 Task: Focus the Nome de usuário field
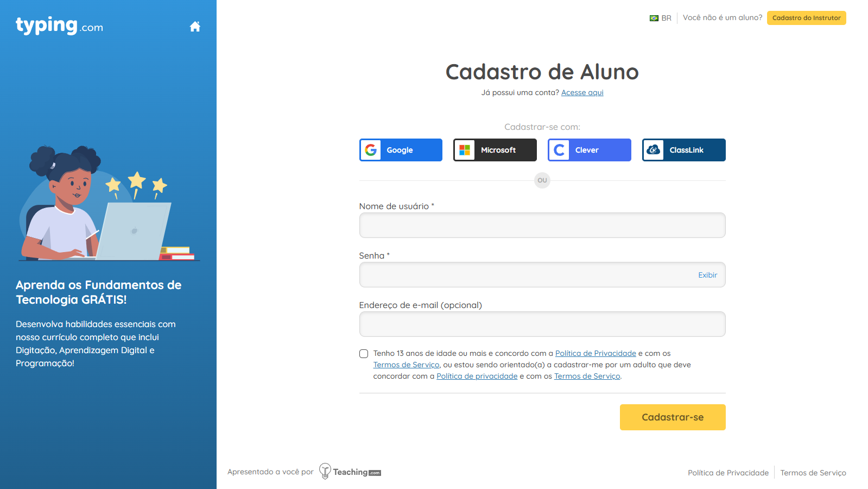[542, 225]
